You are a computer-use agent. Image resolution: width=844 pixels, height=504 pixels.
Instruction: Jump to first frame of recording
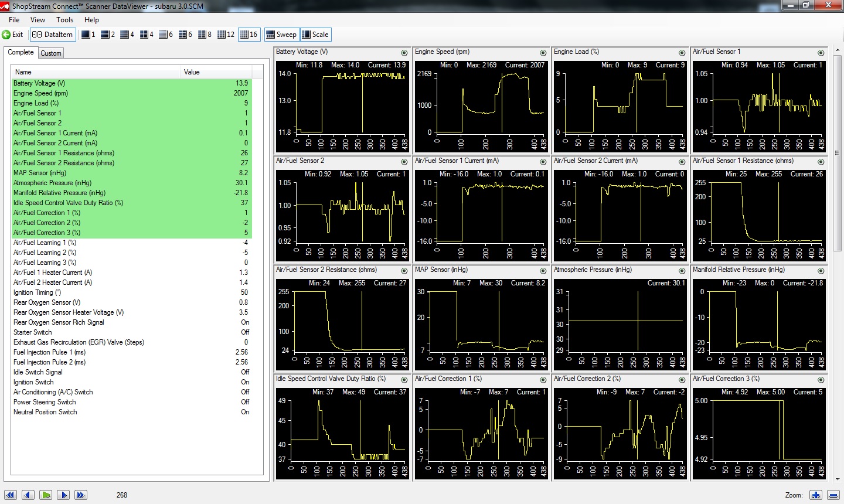tap(11, 495)
